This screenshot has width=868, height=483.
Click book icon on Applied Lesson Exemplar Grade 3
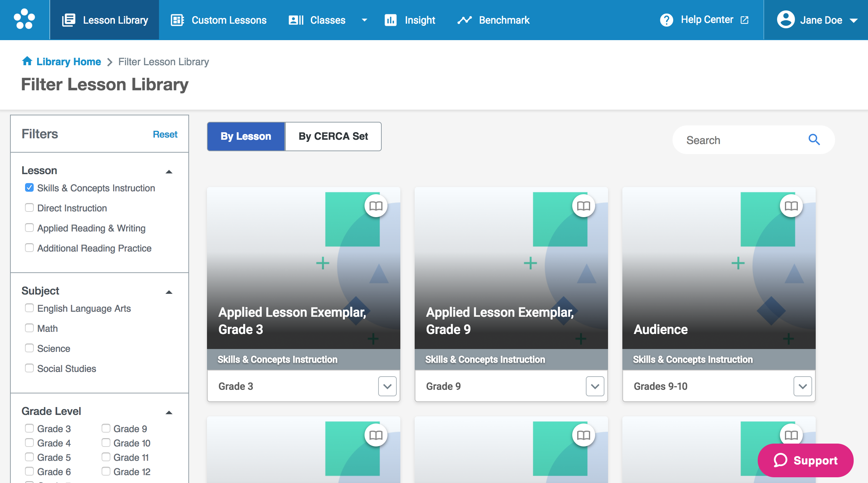376,206
